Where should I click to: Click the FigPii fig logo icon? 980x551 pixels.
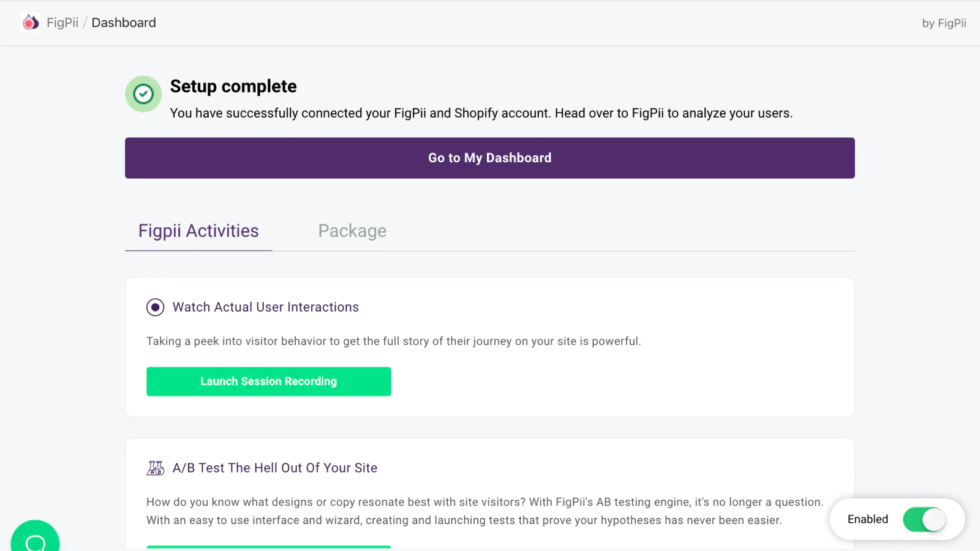click(31, 23)
